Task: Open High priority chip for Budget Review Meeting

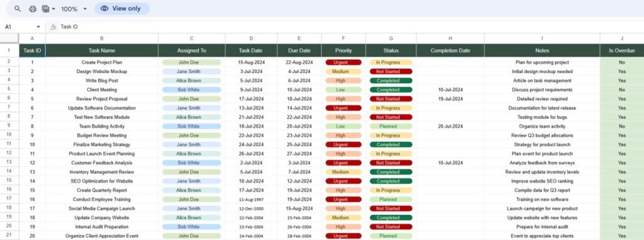Action: coord(343,135)
